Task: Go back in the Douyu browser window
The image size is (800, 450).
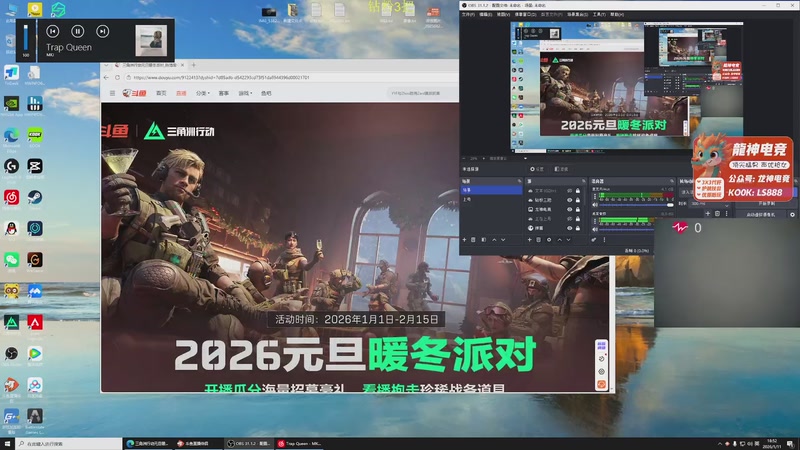Action: pos(106,78)
